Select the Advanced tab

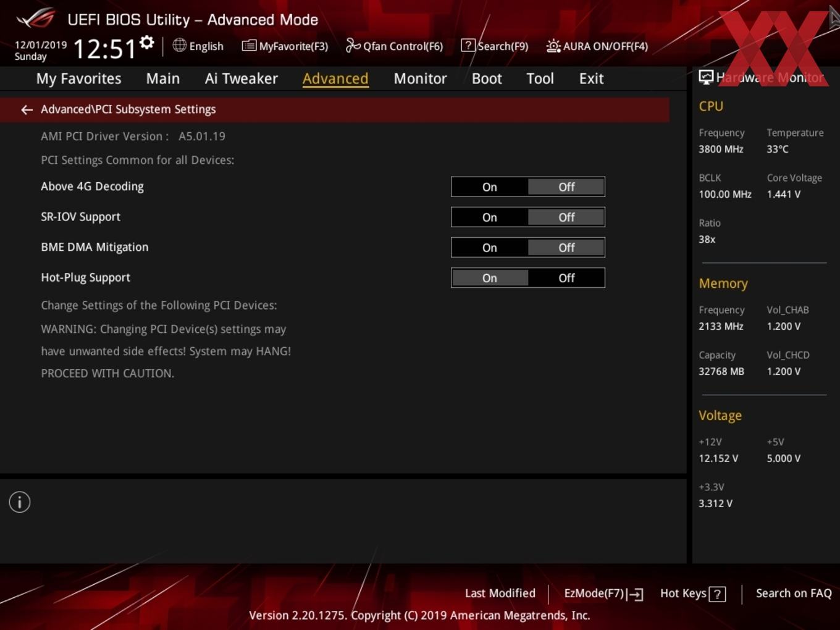click(335, 78)
